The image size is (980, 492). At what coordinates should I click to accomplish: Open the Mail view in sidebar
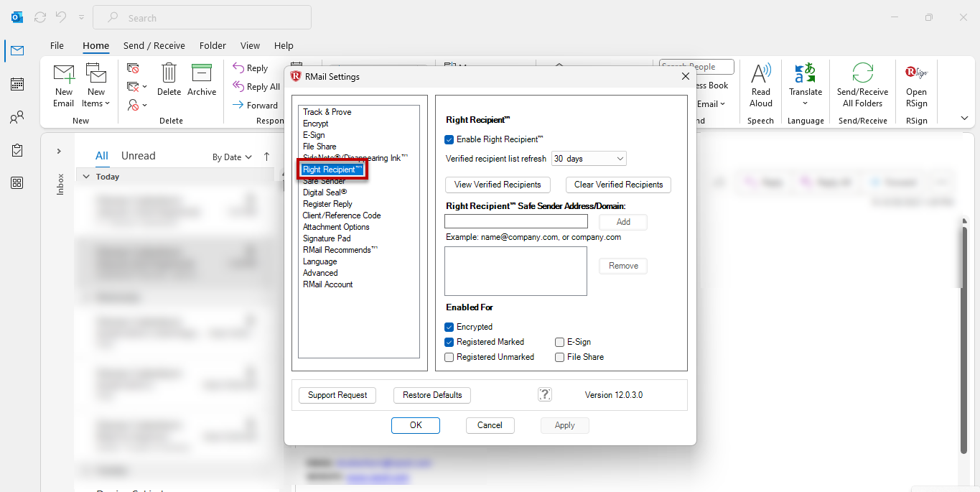coord(17,51)
